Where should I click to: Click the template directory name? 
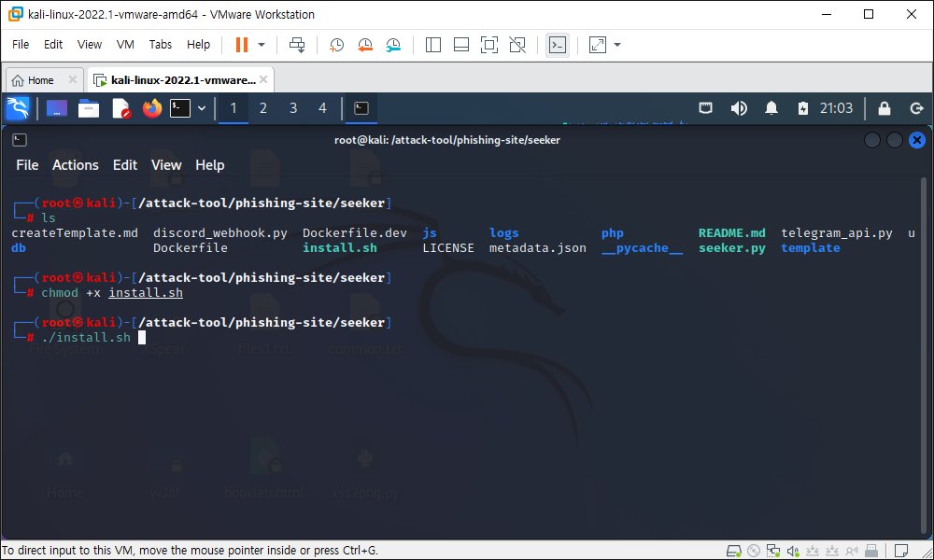pos(811,248)
